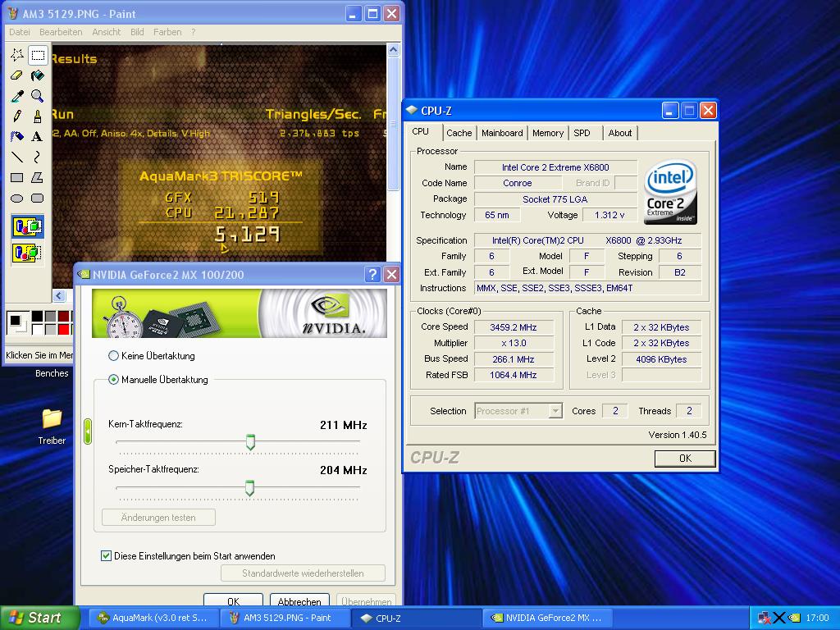This screenshot has height=630, width=840.
Task: Select the Free-Form Select tool in Paint
Action: [17, 55]
